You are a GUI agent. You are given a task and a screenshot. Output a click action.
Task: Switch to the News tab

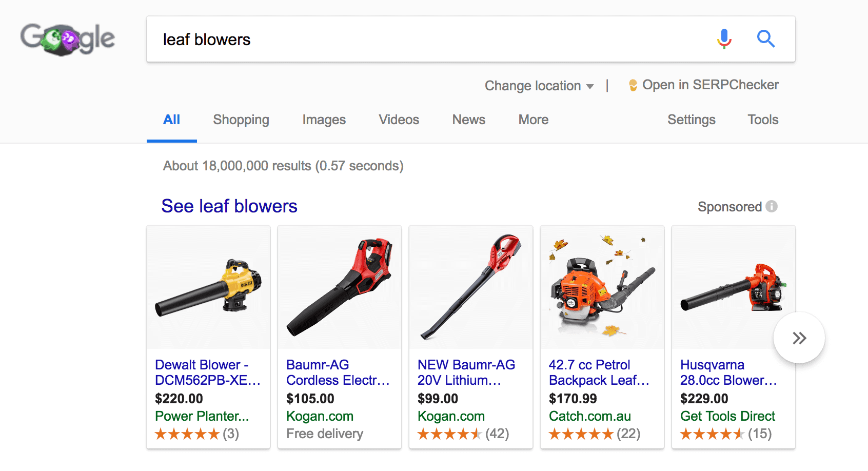pyautogui.click(x=468, y=120)
